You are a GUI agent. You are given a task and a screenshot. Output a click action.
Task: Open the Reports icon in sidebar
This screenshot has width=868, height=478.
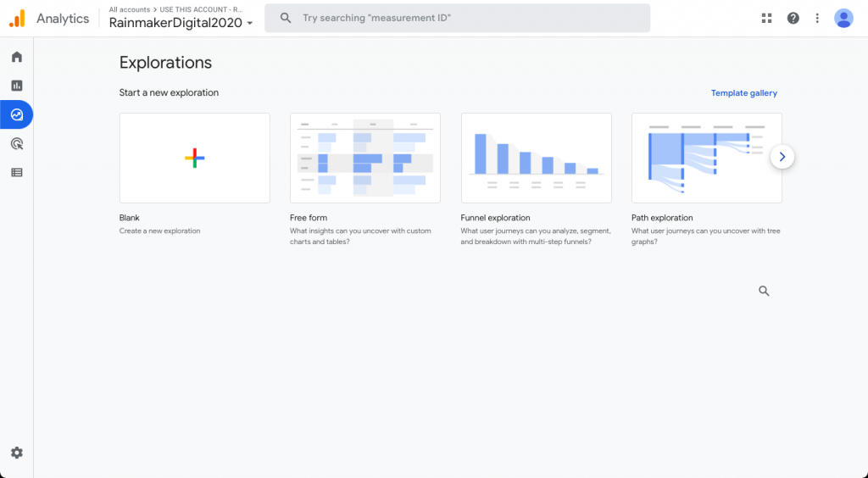[x=17, y=86]
